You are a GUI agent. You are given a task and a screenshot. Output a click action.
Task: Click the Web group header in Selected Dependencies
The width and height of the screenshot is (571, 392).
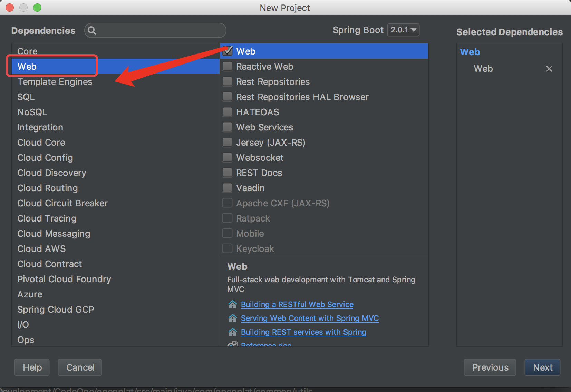coord(470,52)
